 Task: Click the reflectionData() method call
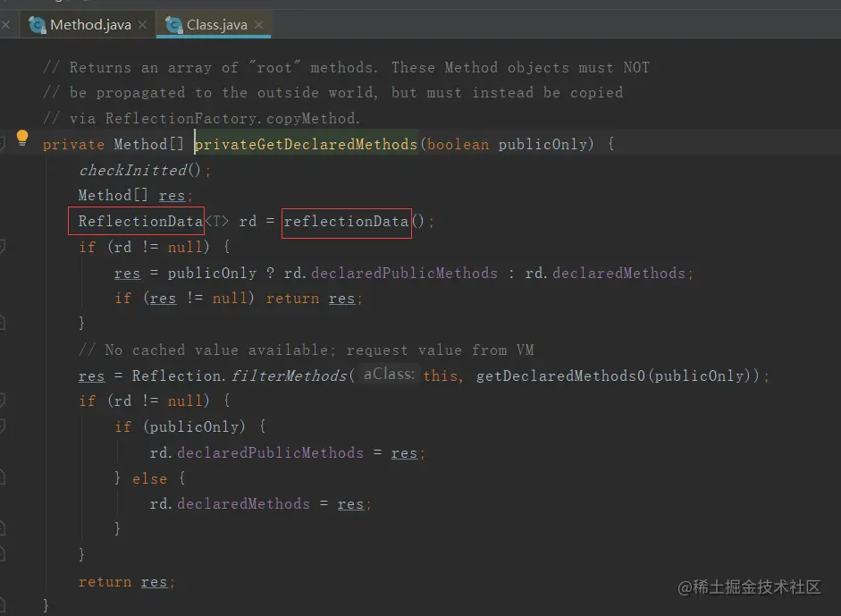(x=354, y=221)
